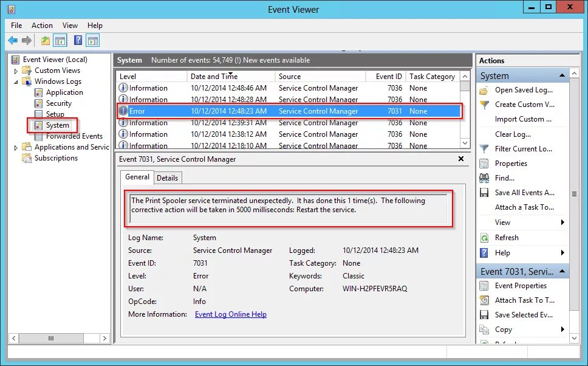Click the Save All Events floppy icon
The height and width of the screenshot is (366, 588).
484,193
